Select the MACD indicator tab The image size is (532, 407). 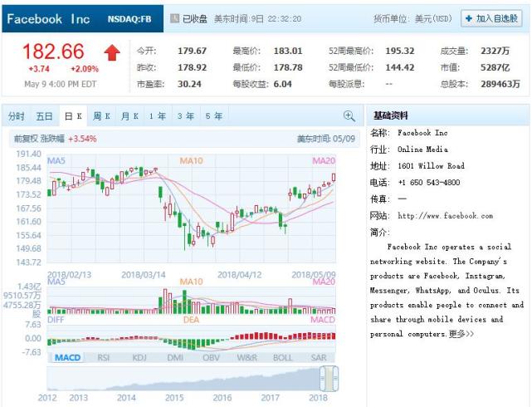pyautogui.click(x=67, y=357)
